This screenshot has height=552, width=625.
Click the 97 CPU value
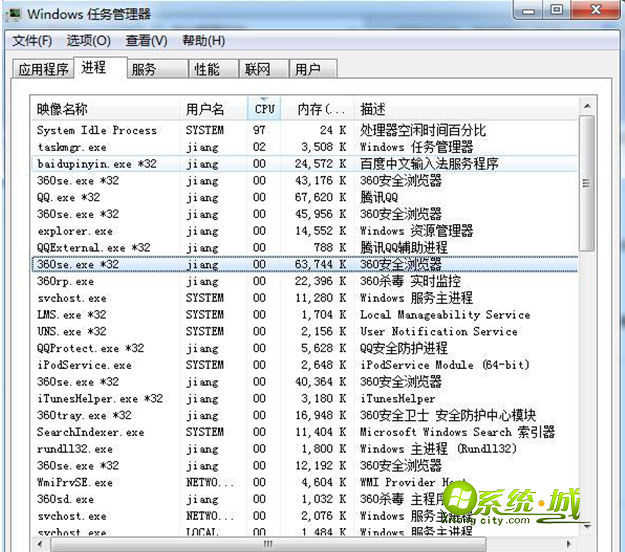click(x=259, y=130)
